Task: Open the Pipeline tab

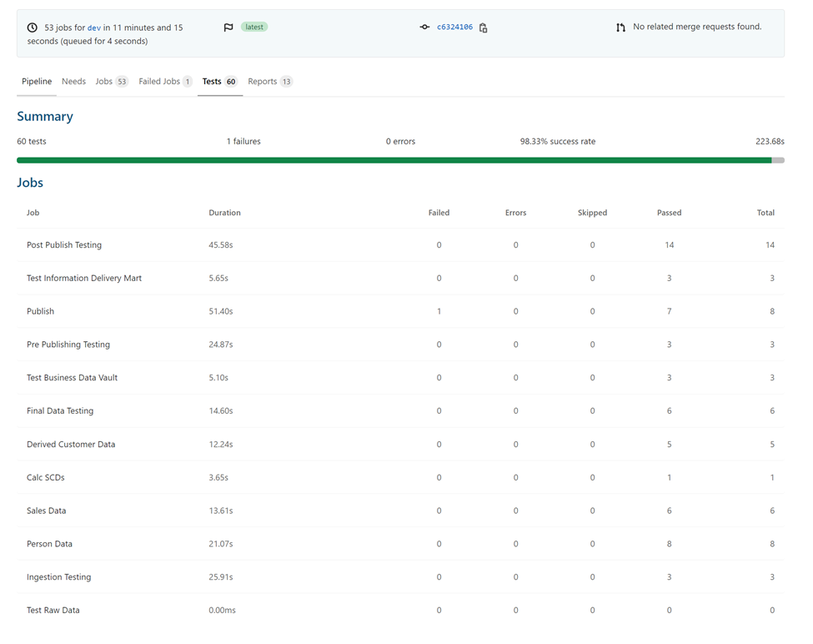Action: (37, 82)
